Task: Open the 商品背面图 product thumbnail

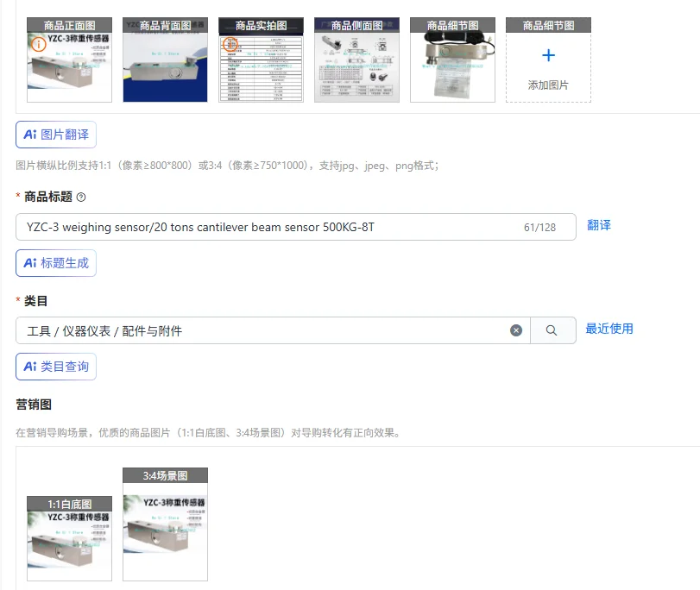Action: (x=165, y=60)
